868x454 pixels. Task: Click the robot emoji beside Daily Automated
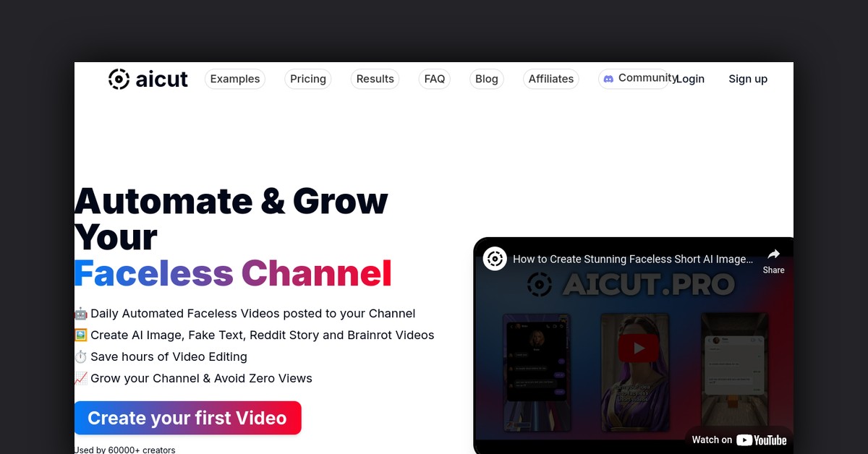[80, 314]
